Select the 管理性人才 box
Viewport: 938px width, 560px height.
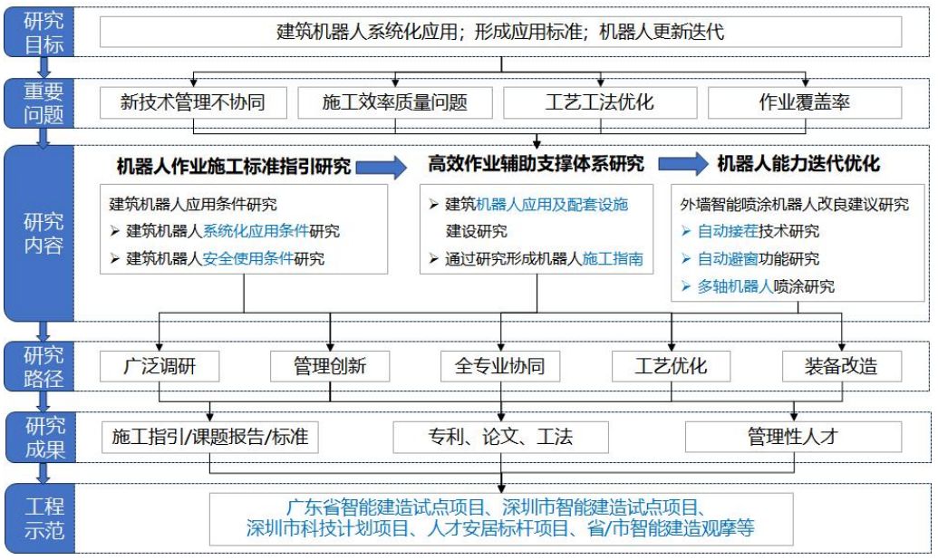[793, 438]
